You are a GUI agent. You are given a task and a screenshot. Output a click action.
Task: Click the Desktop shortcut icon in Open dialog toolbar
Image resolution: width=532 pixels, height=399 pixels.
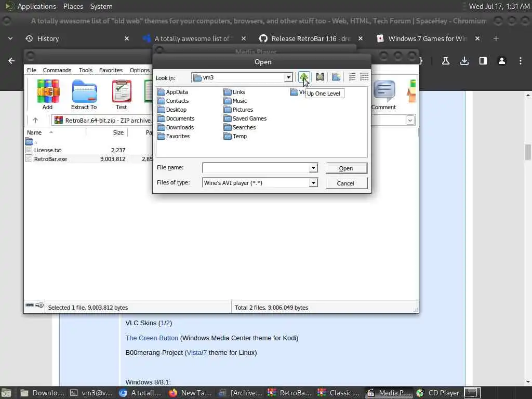click(320, 77)
